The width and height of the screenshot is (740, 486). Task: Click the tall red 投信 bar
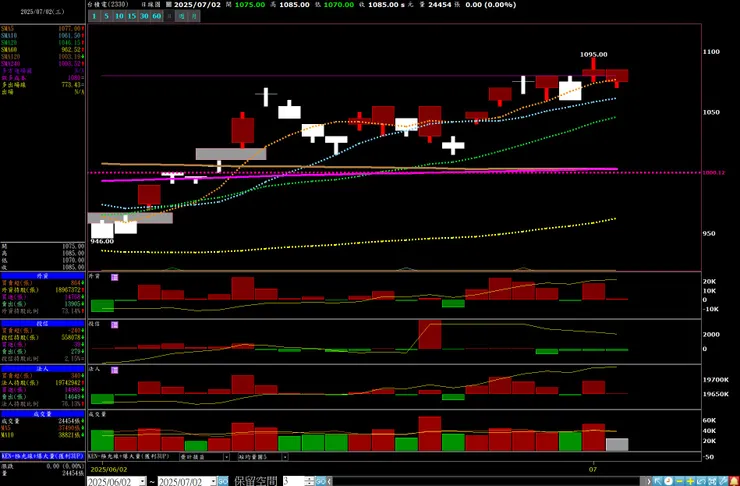429,335
